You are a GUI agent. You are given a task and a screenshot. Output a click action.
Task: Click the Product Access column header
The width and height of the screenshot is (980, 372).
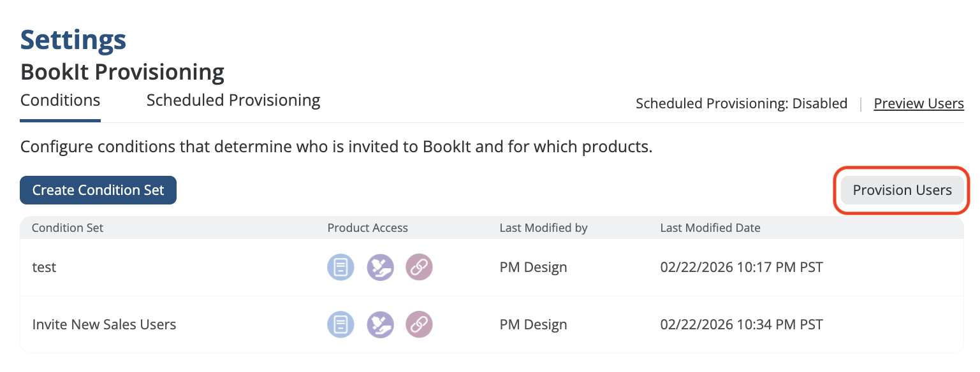point(367,227)
